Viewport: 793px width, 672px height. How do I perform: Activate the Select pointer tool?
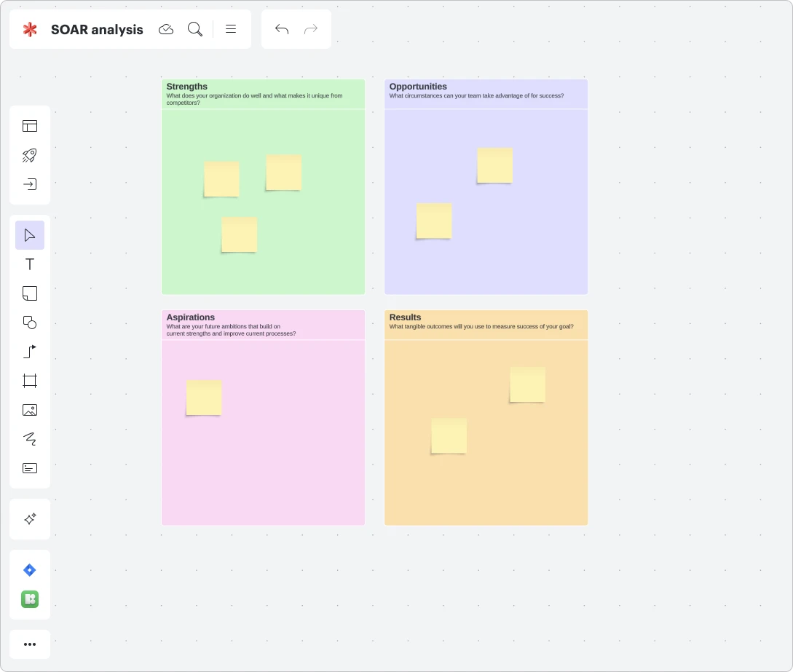point(30,235)
